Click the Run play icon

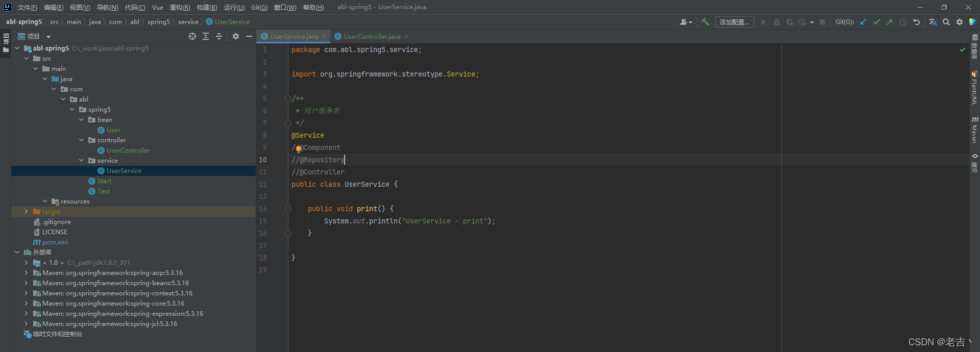pyautogui.click(x=764, y=22)
